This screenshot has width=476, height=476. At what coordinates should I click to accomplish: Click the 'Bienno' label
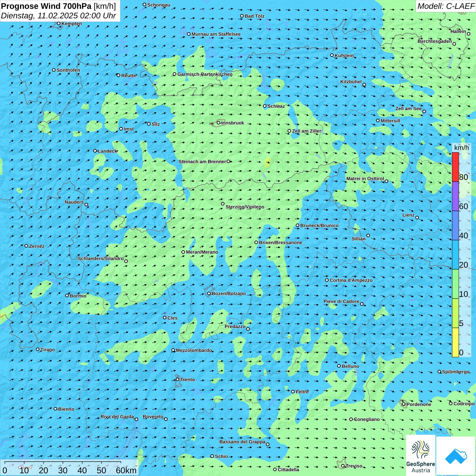click(x=66, y=409)
